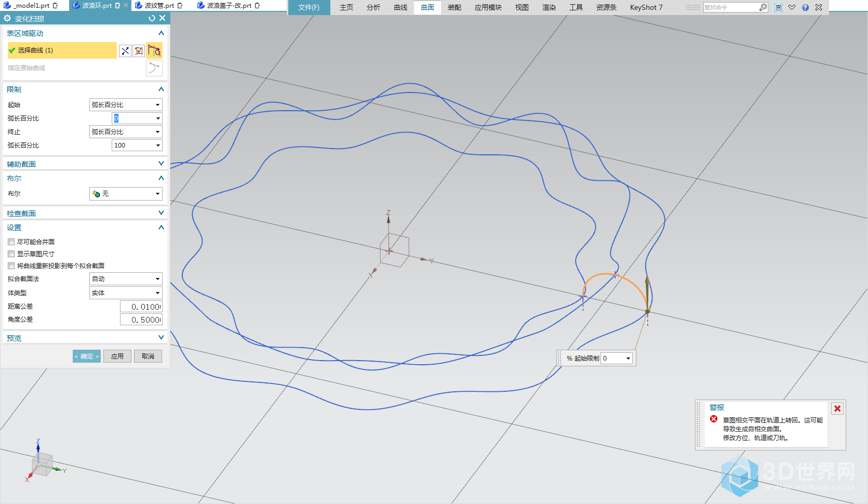Click the highlighted curve selection icon
The image size is (868, 504).
[x=154, y=50]
